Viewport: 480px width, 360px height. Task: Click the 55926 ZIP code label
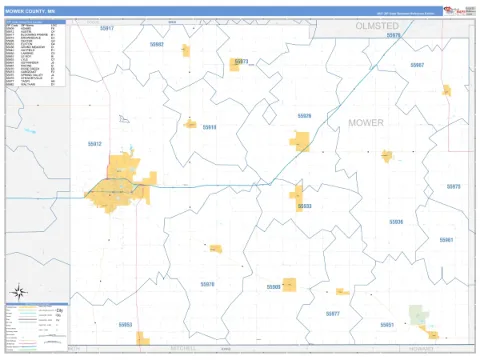point(304,116)
